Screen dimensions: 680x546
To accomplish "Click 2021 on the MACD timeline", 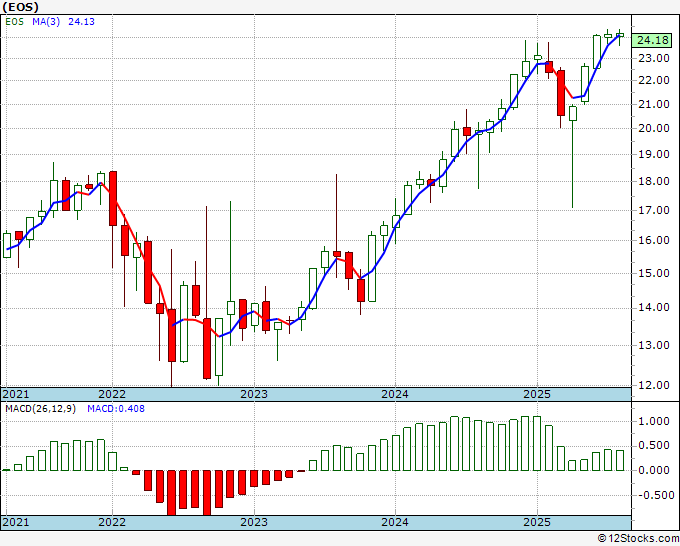I will (x=16, y=522).
